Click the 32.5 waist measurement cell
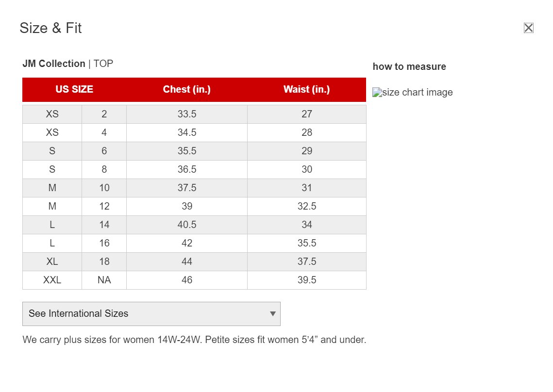This screenshot has height=392, width=553. 306,206
